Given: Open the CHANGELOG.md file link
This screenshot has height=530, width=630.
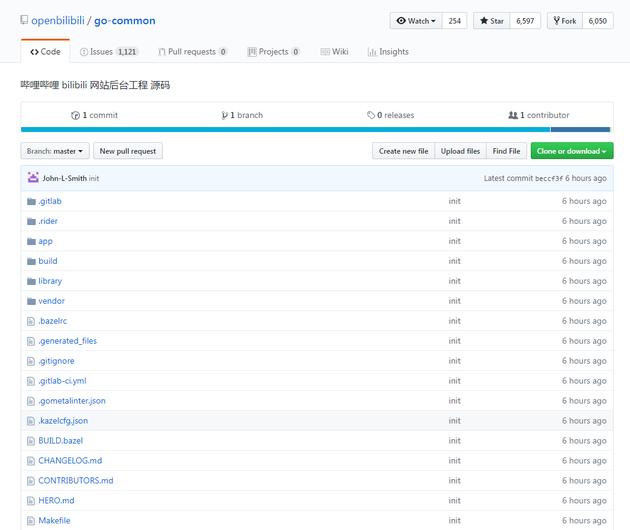Looking at the screenshot, I should coord(70,460).
